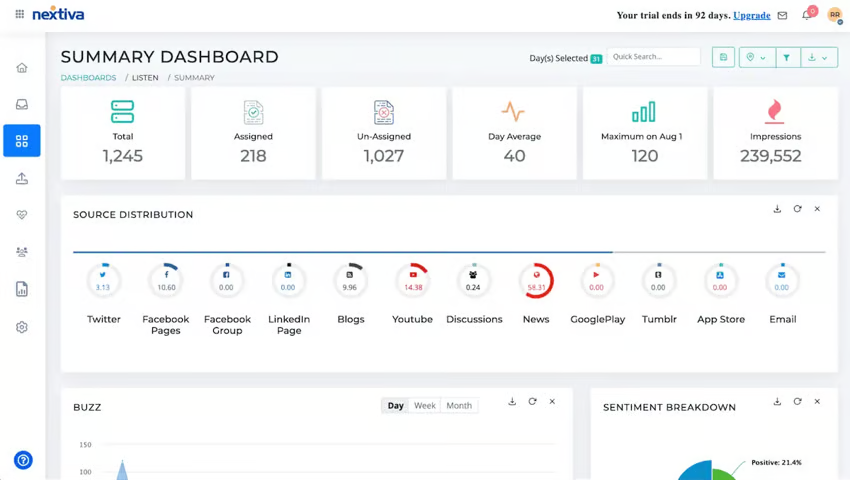
Task: Click the blue help question mark icon
Action: pyautogui.click(x=23, y=460)
